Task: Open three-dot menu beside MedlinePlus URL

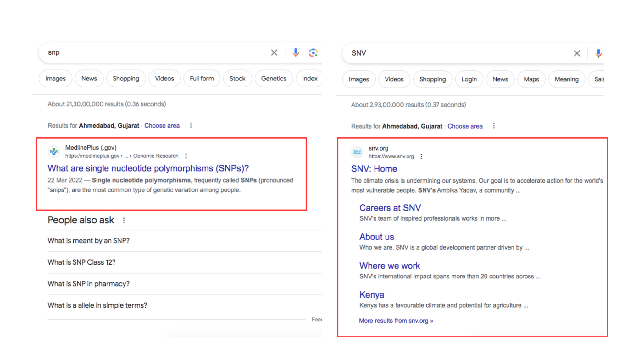Action: point(186,156)
